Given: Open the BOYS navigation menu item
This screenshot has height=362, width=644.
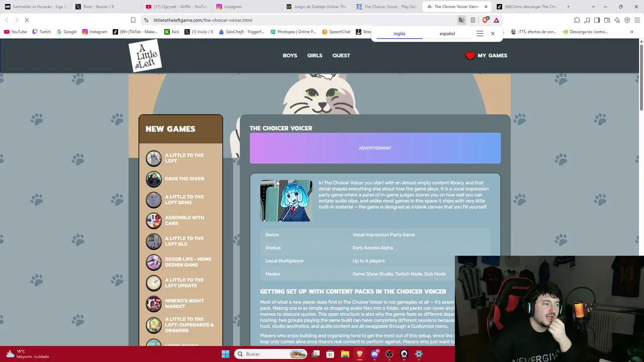Looking at the screenshot, I should (x=290, y=55).
